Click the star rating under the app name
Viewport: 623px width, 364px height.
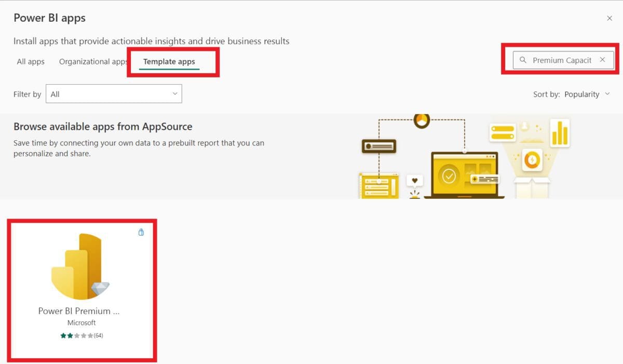75,335
